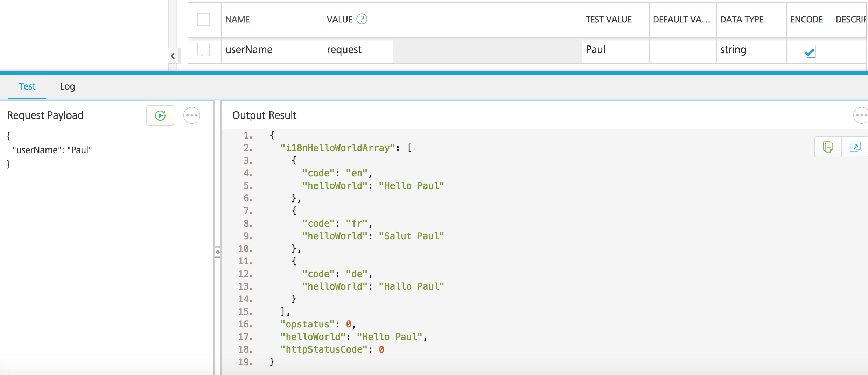
Task: Click the refresh-and-play test icon
Action: tap(160, 115)
